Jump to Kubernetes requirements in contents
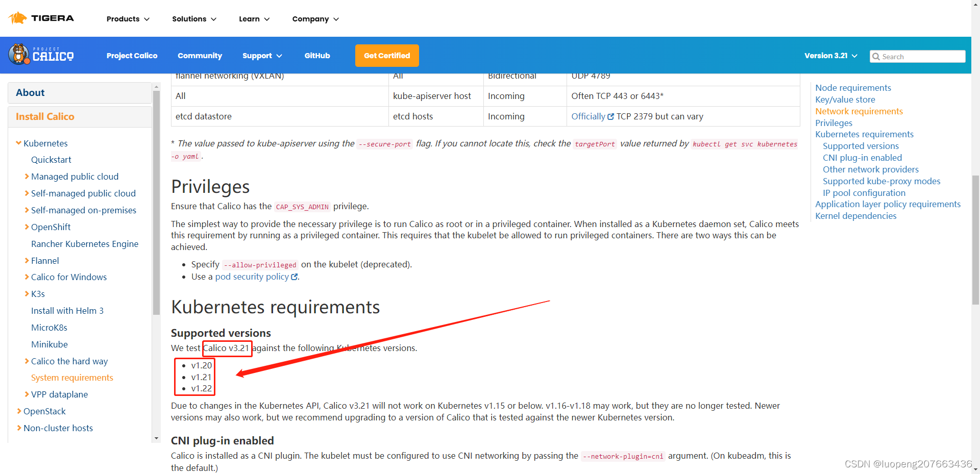 (x=864, y=134)
